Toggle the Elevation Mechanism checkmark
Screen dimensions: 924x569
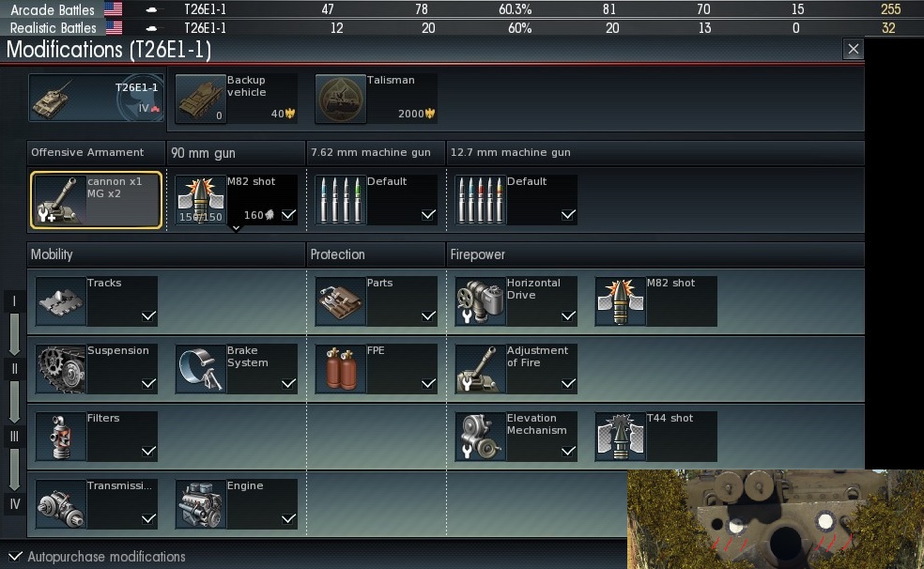568,452
